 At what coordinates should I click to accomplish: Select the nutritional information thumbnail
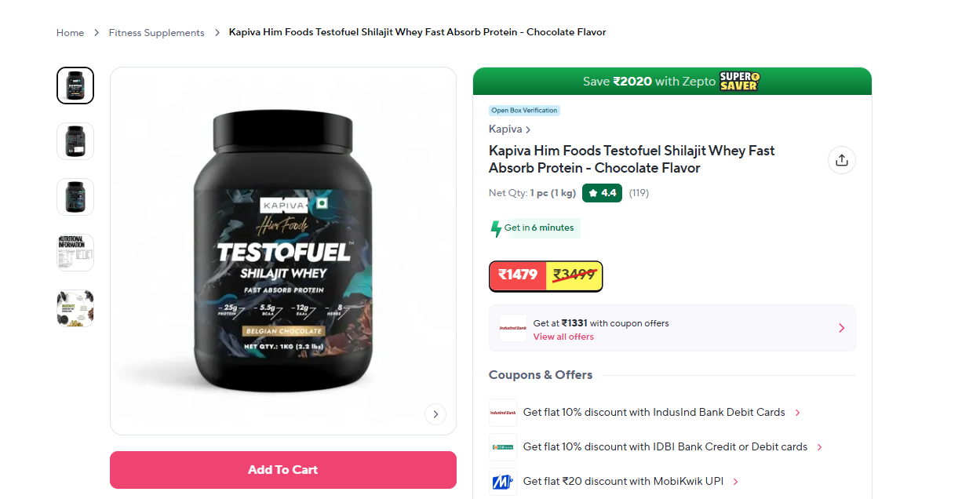pyautogui.click(x=75, y=253)
